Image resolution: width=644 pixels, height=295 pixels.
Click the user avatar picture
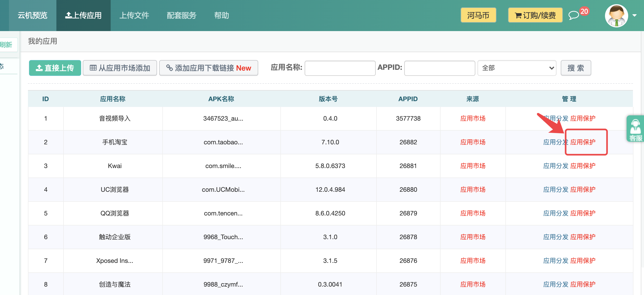tap(616, 16)
